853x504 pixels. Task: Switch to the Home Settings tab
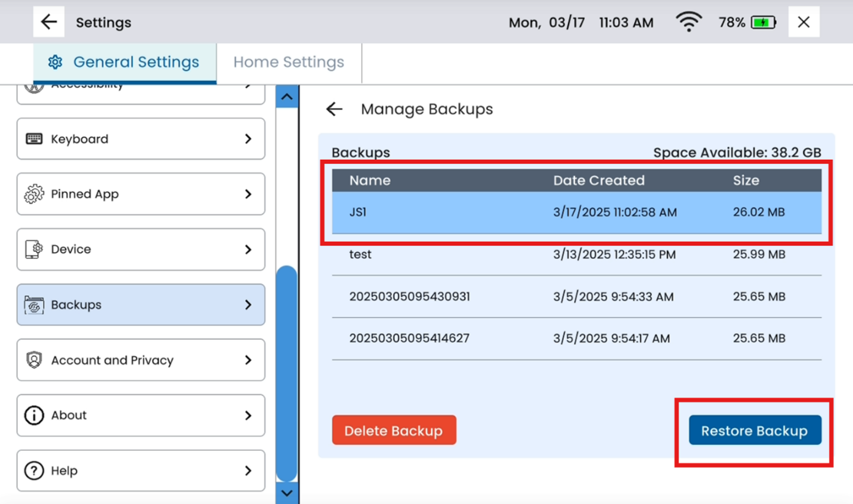tap(289, 62)
